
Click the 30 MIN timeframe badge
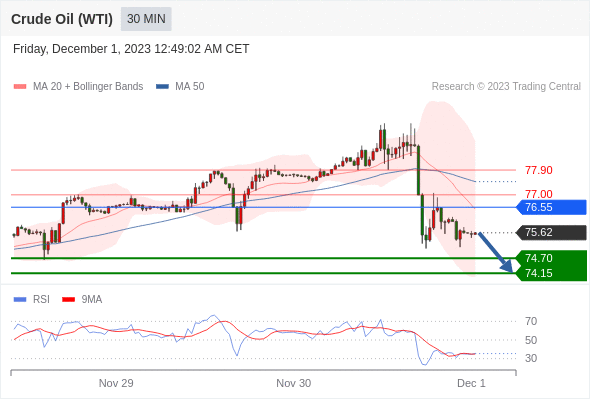click(146, 19)
